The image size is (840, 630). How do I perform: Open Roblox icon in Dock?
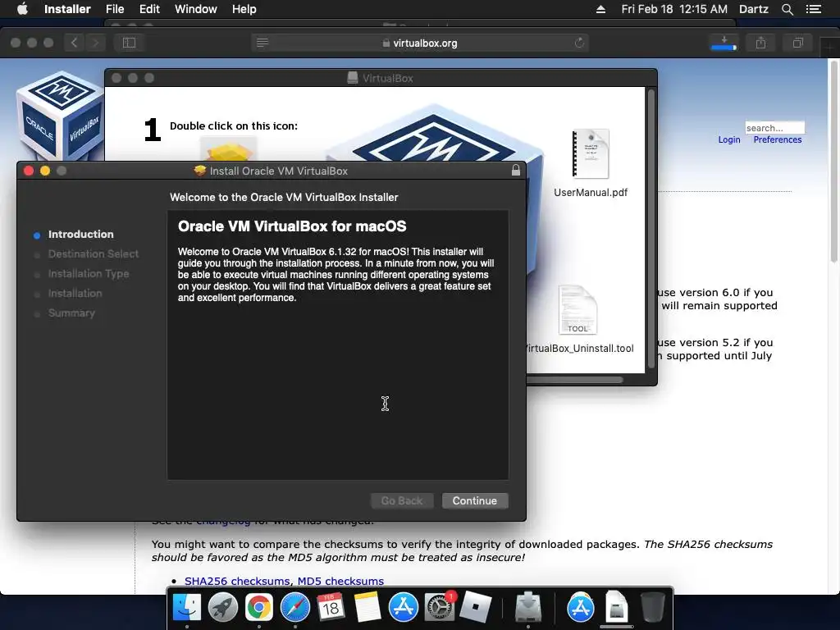(x=475, y=608)
